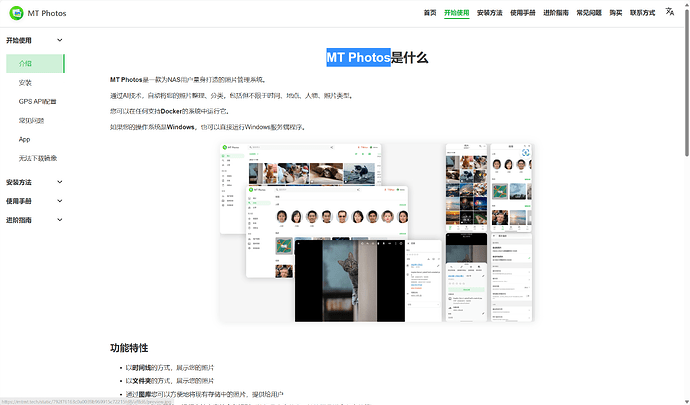Open 使用手册 in top navigation

click(522, 13)
